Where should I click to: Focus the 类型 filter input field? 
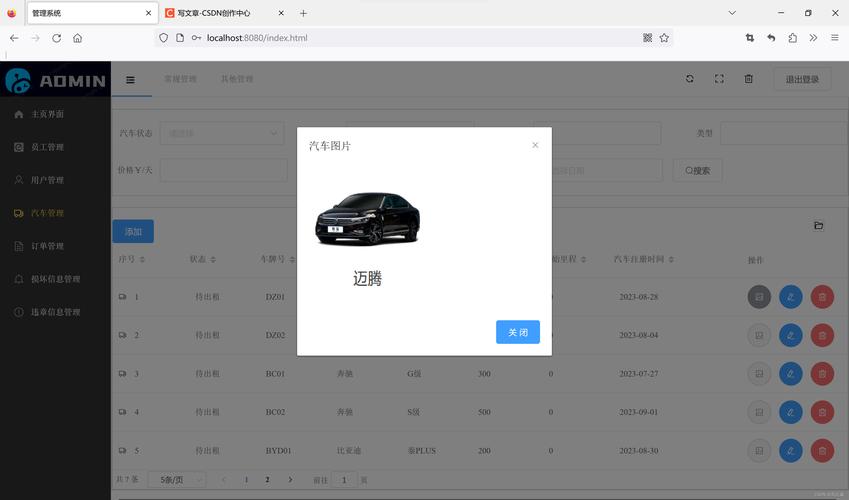pos(783,133)
